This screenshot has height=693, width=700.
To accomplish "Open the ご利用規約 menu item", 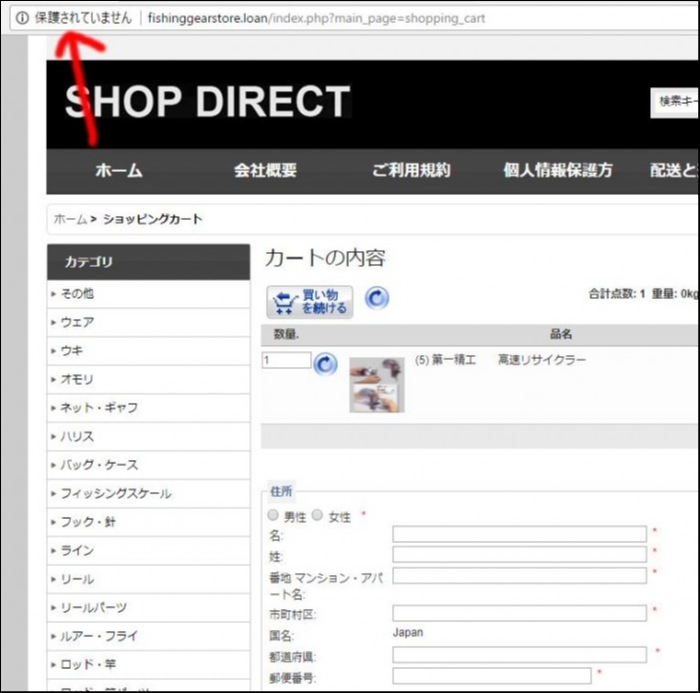I will pyautogui.click(x=411, y=171).
